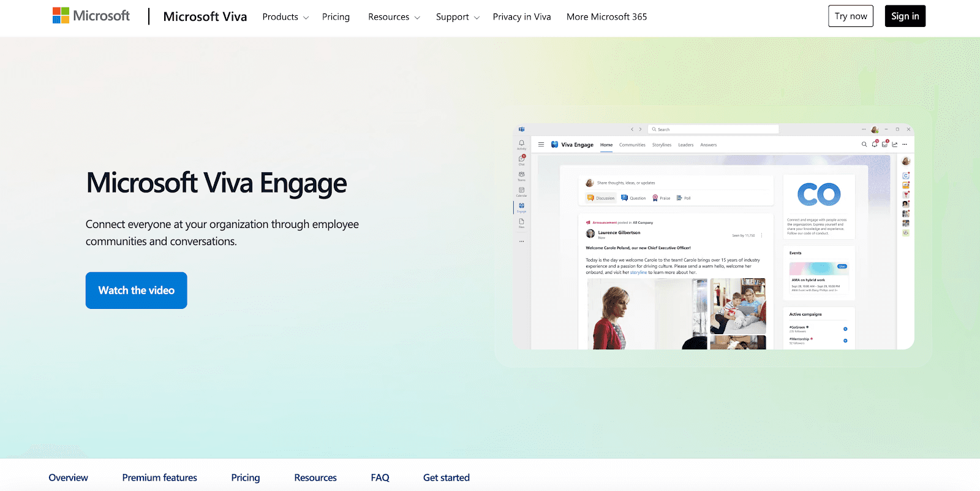Screen dimensions: 980x491
Task: Open More Microsoft 365
Action: click(606, 17)
